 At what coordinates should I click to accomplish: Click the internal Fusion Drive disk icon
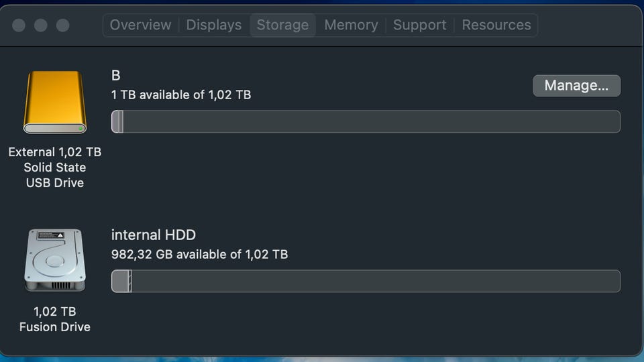point(55,260)
